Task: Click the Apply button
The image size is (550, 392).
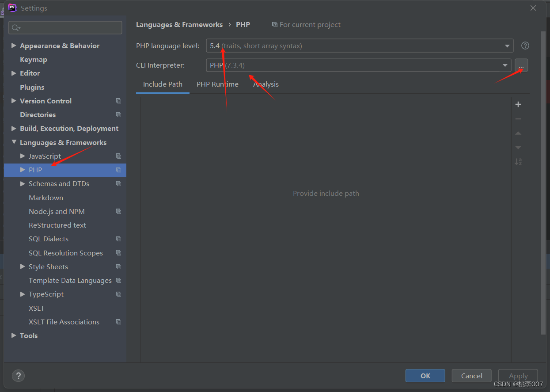Action: pyautogui.click(x=518, y=376)
